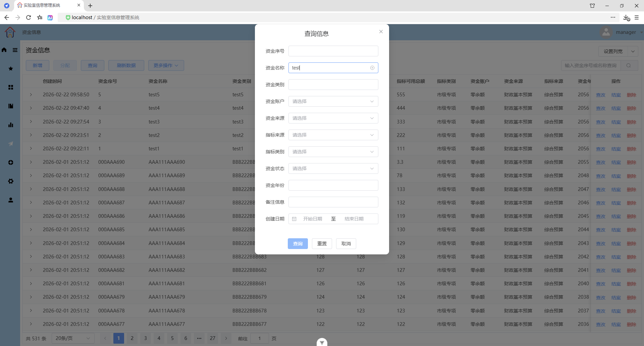Viewport: 644px width, 346px height.
Task: Clear the 资金名称 field with the clear icon
Action: click(372, 68)
